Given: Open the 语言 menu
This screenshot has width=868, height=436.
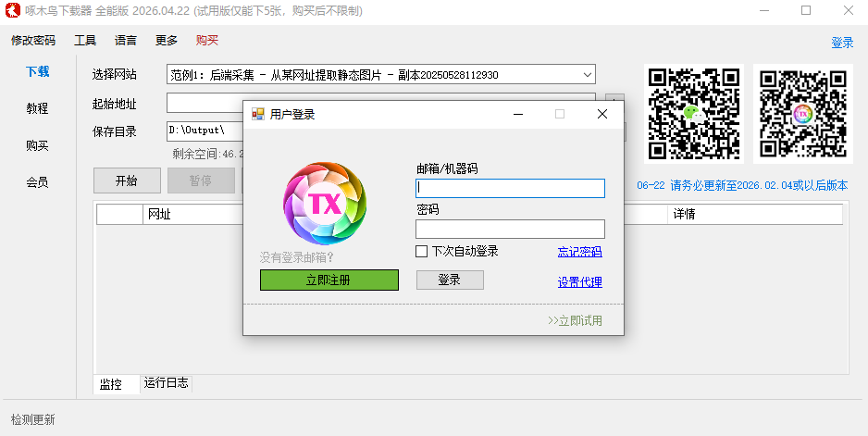Looking at the screenshot, I should click(x=126, y=41).
